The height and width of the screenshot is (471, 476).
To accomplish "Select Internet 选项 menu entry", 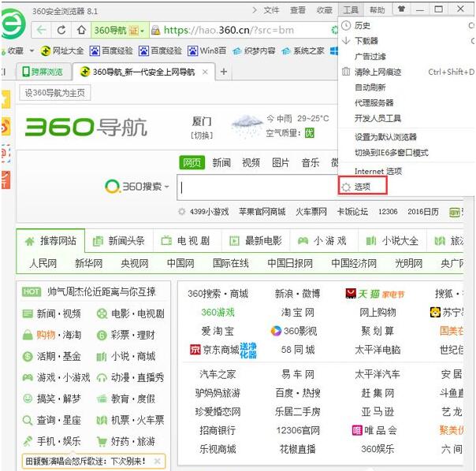I will [378, 171].
